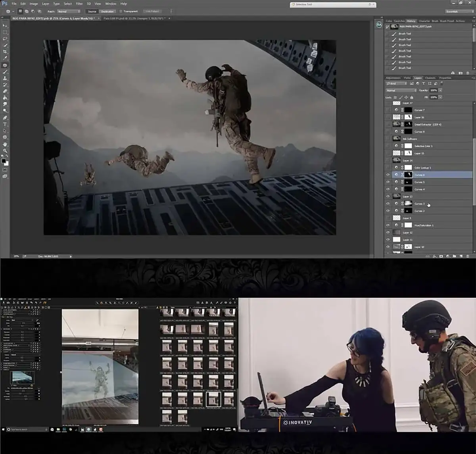476x454 pixels.
Task: Show the Color Lookup 1 layer
Action: (388, 167)
